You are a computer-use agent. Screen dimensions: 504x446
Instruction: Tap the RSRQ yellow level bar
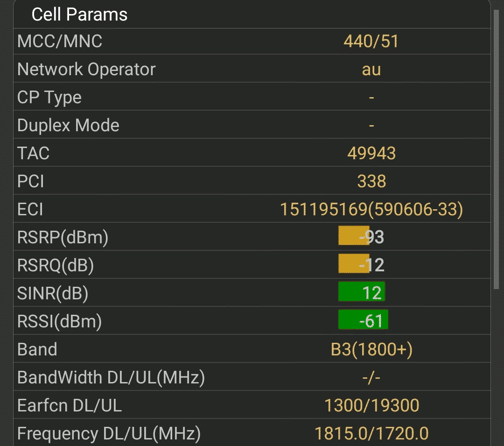[353, 264]
